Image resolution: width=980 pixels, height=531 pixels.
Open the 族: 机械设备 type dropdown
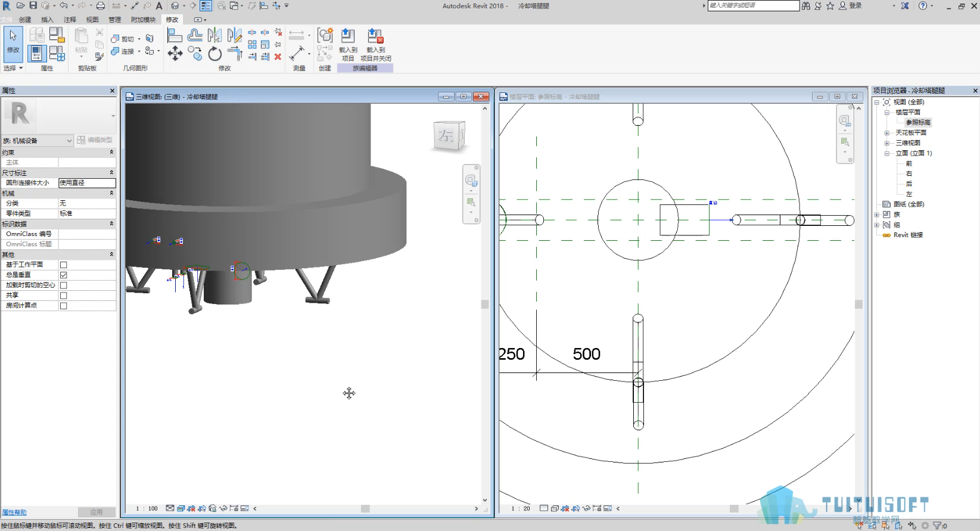click(x=37, y=141)
